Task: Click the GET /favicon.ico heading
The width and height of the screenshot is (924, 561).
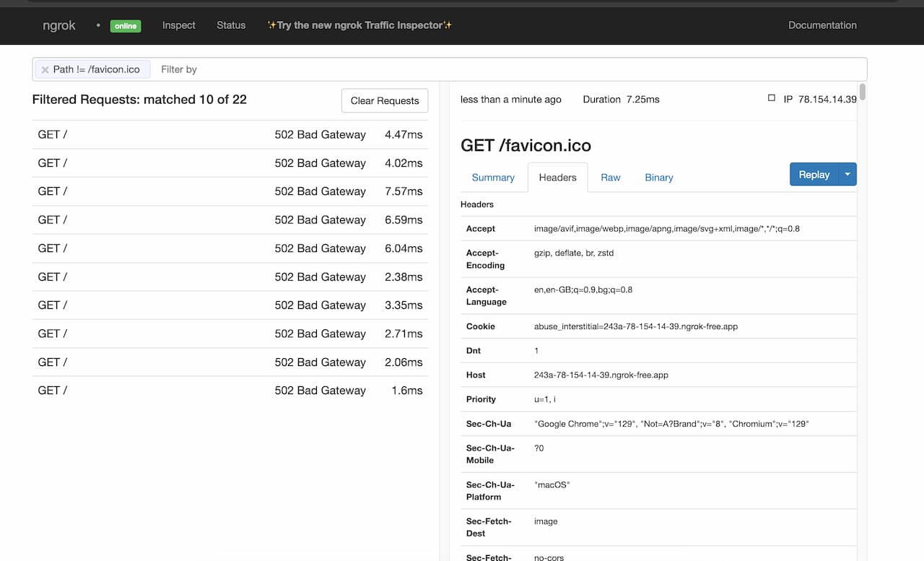Action: pyautogui.click(x=526, y=145)
